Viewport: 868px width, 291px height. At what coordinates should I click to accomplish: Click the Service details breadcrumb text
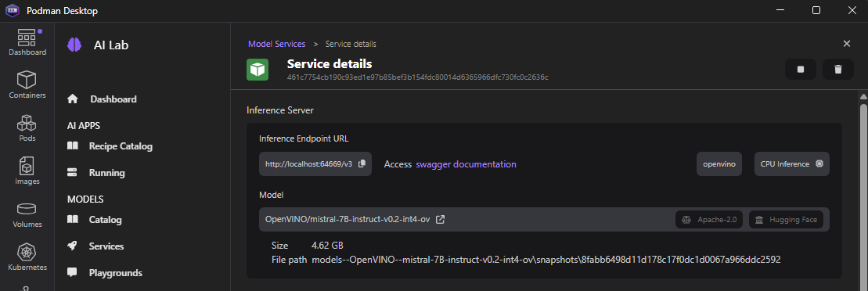(351, 44)
